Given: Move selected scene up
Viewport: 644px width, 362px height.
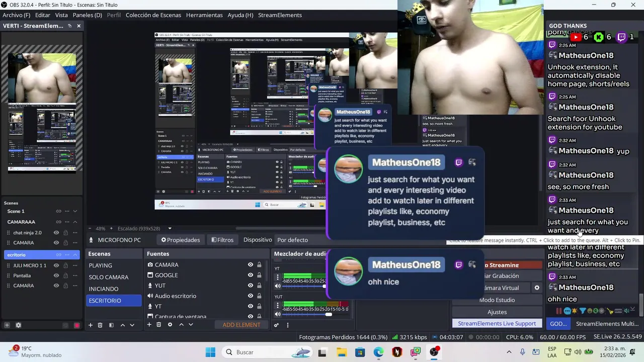Looking at the screenshot, I should [122, 325].
